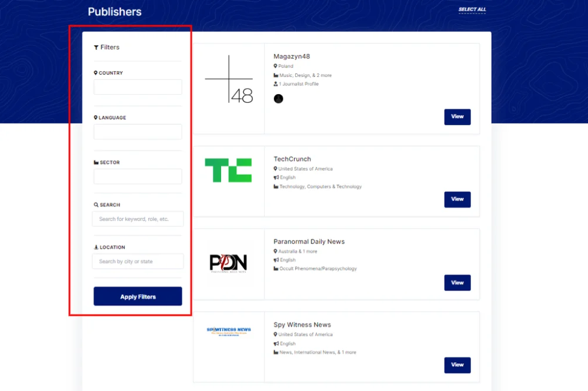Click the city or state location field
This screenshot has height=391, width=588.
coord(138,262)
